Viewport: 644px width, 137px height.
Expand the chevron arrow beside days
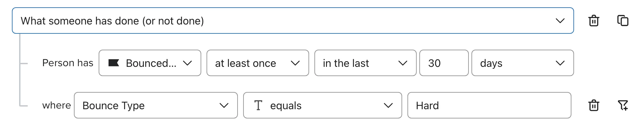tap(560, 63)
